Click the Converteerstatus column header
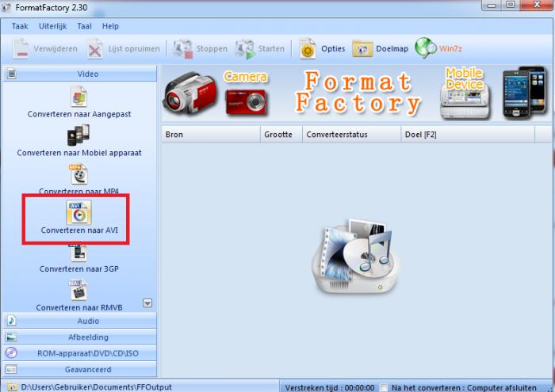 click(x=351, y=135)
